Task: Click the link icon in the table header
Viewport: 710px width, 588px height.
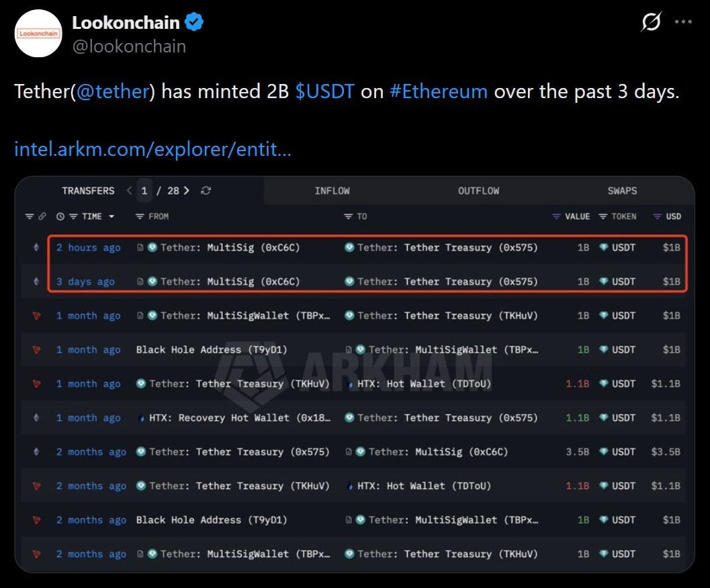Action: point(42,216)
